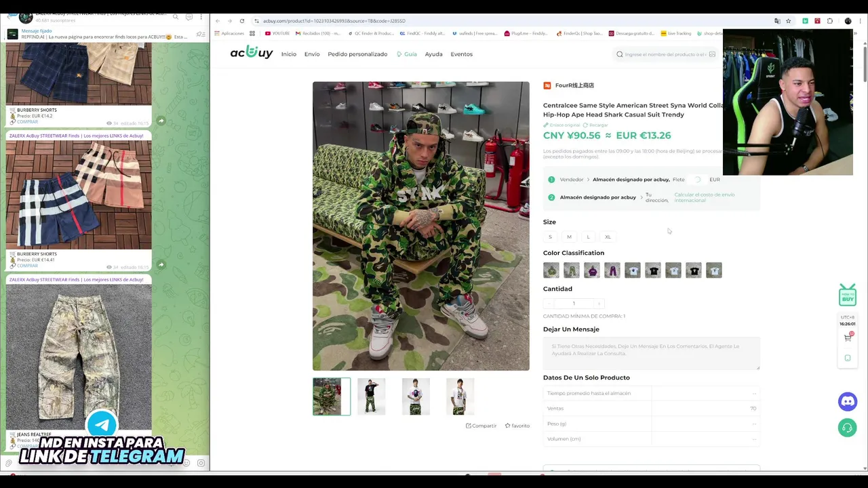Click the clipboard icon below the cart

tap(848, 358)
